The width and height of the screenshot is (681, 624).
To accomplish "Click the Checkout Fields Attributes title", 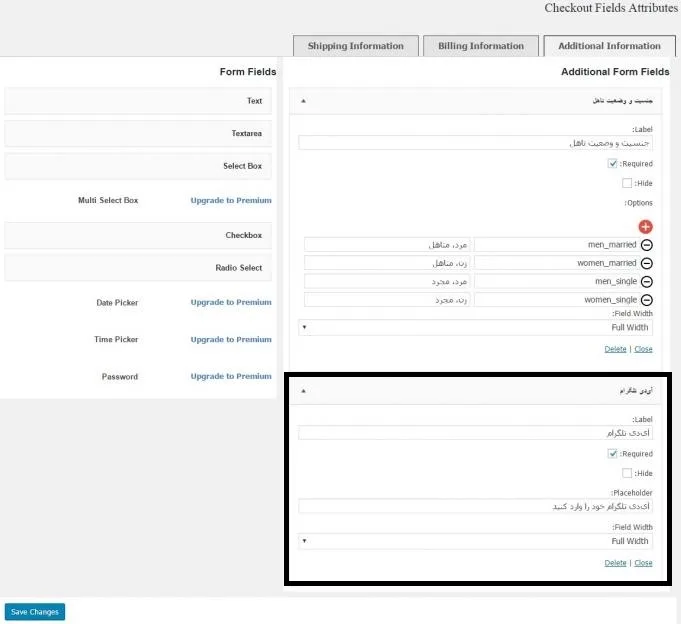I will tap(612, 8).
